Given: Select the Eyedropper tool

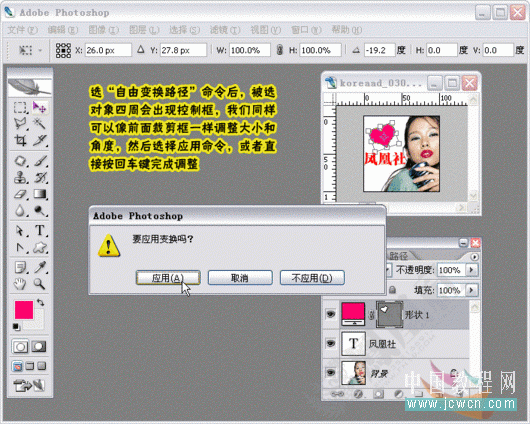Looking at the screenshot, I should click(40, 267).
